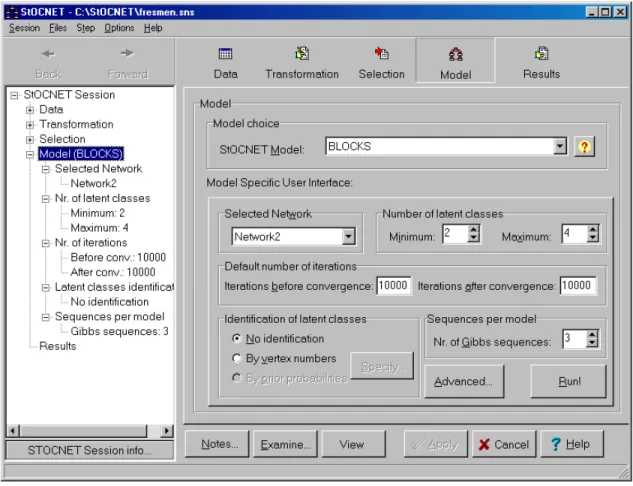Select the By prior probabilities radio button
633x486 pixels.
click(x=237, y=378)
